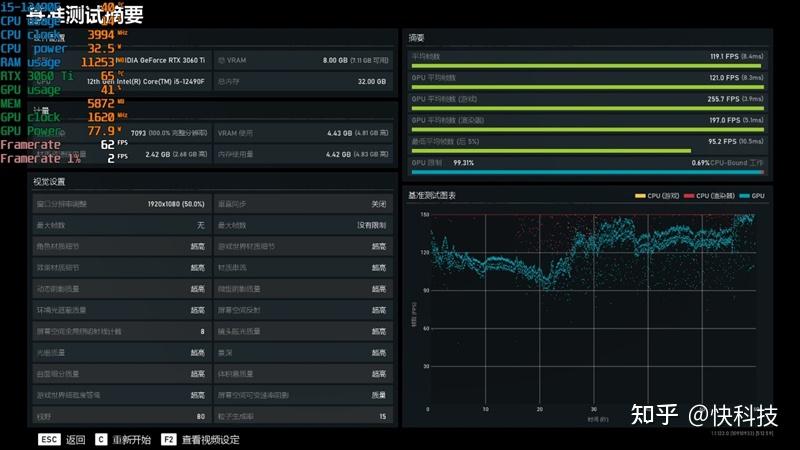Click the orange Framerate 62 FPS overlay readout
The image size is (800, 450).
pos(64,144)
